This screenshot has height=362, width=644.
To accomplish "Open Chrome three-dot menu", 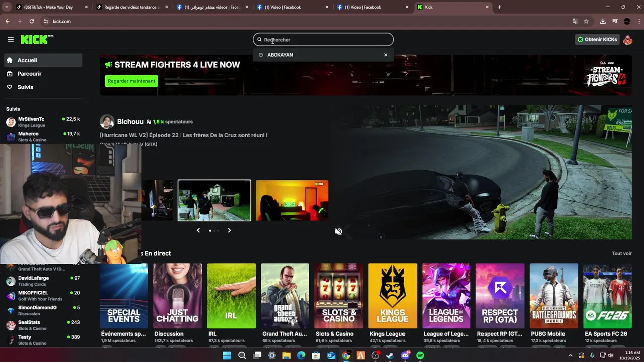I will click(x=638, y=21).
